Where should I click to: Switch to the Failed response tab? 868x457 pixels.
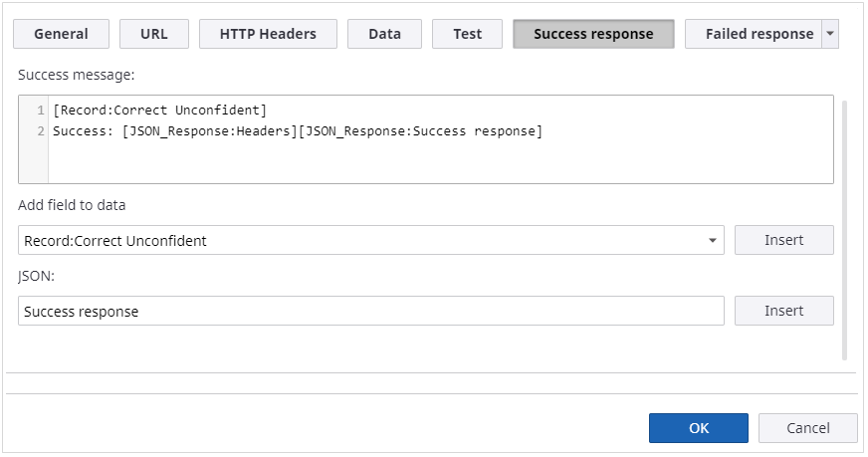pos(754,34)
